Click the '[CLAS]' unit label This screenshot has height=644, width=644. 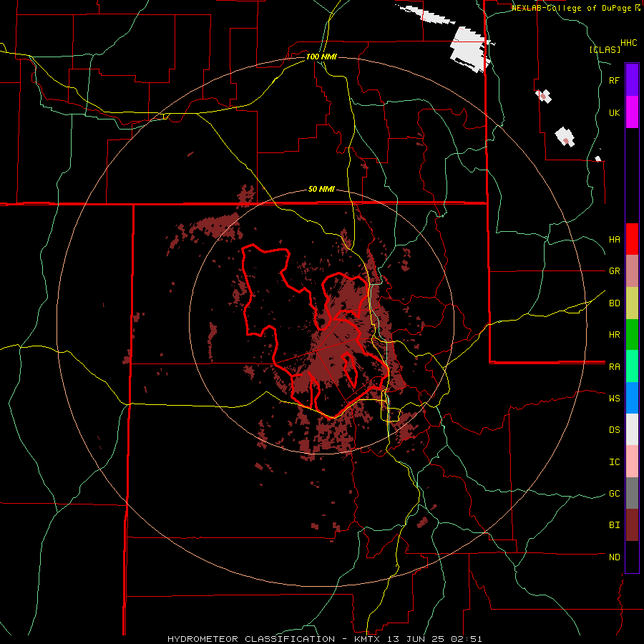[x=605, y=49]
